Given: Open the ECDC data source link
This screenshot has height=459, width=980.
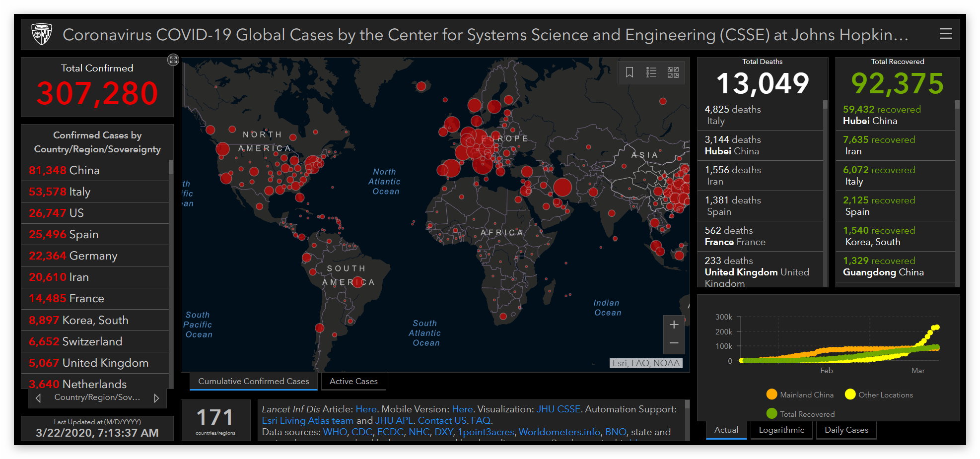Looking at the screenshot, I should click(x=391, y=432).
